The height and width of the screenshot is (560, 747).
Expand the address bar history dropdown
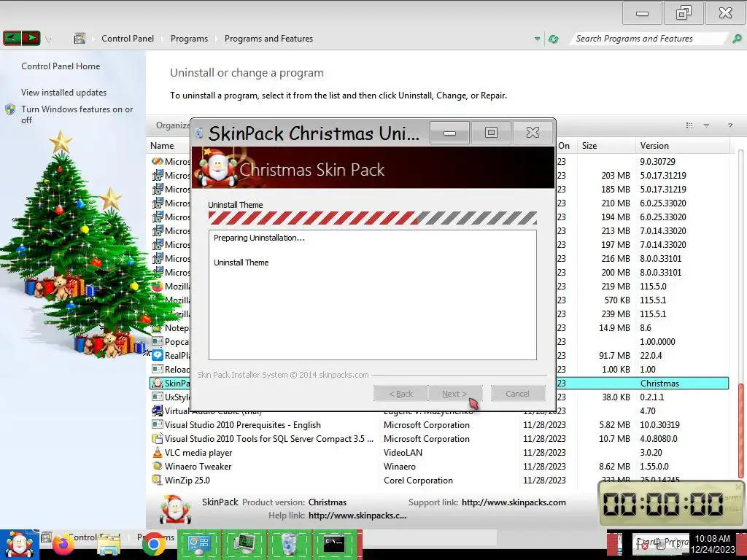pos(538,39)
